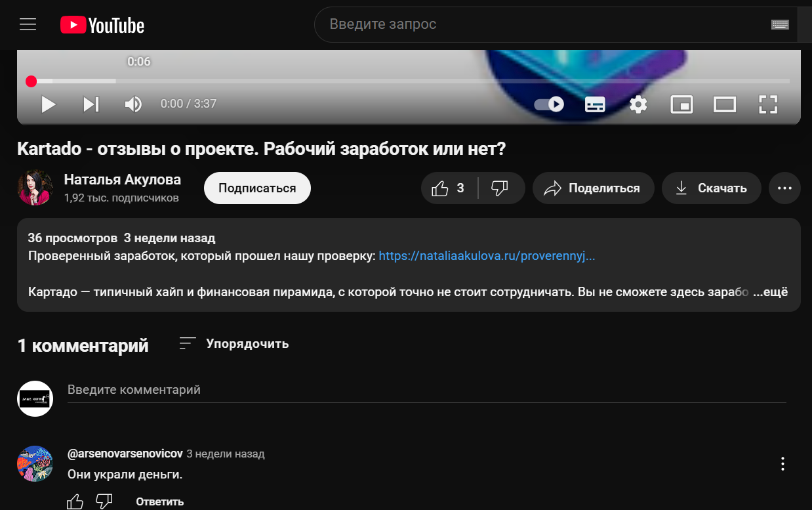The height and width of the screenshot is (510, 812).
Task: Seek on the video progress bar
Action: click(x=409, y=81)
